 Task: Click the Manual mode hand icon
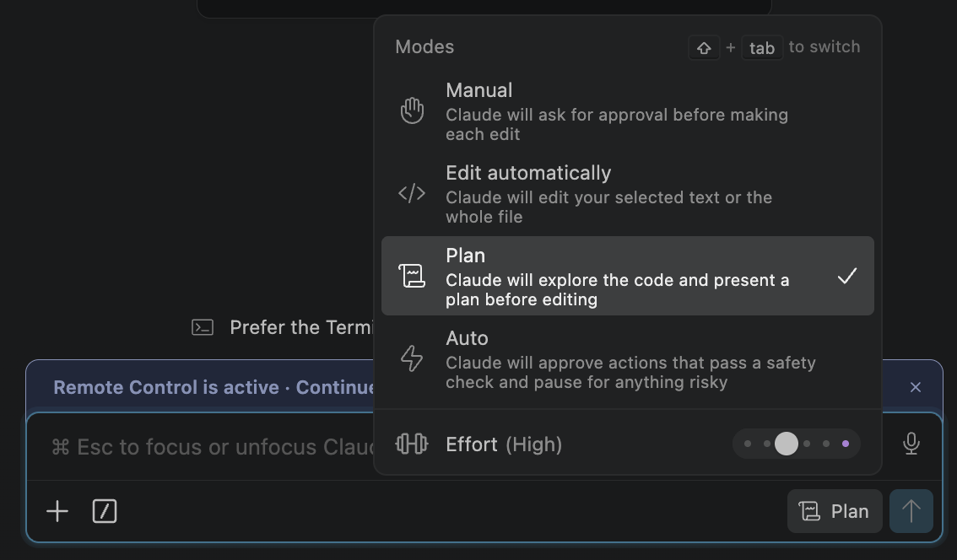[412, 111]
